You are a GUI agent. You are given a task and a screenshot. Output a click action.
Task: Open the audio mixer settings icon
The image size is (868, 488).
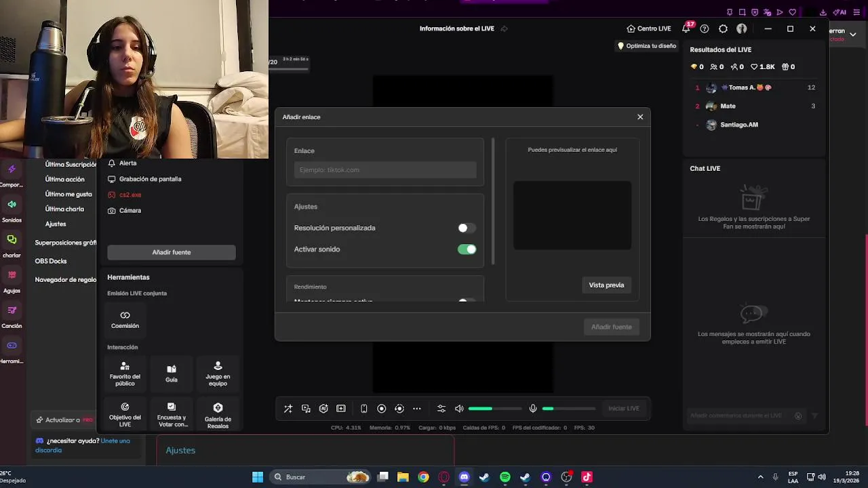tap(441, 409)
